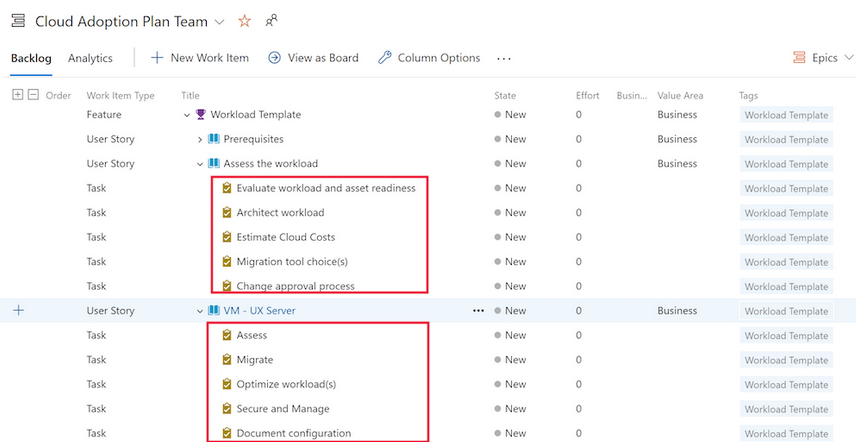The image size is (856, 442).
Task: Click the Value Area column header
Action: pos(680,95)
